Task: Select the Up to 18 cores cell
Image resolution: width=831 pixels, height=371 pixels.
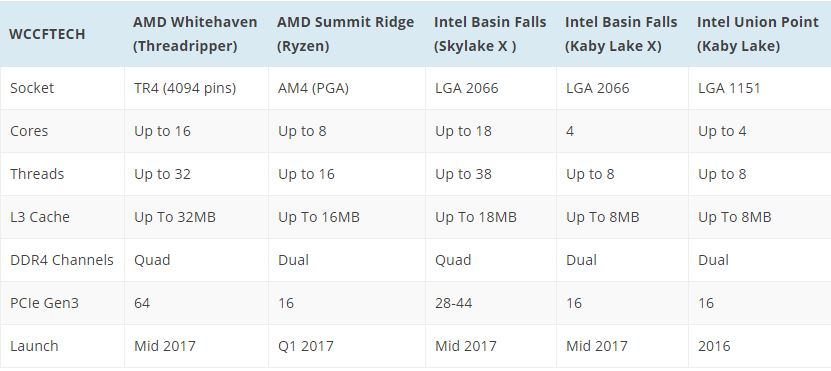Action: tap(463, 131)
